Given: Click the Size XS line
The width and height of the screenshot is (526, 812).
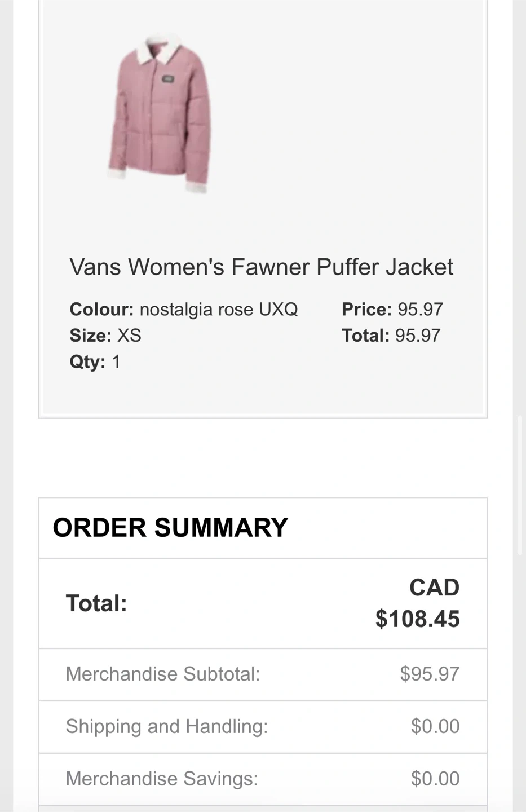Looking at the screenshot, I should coord(105,336).
